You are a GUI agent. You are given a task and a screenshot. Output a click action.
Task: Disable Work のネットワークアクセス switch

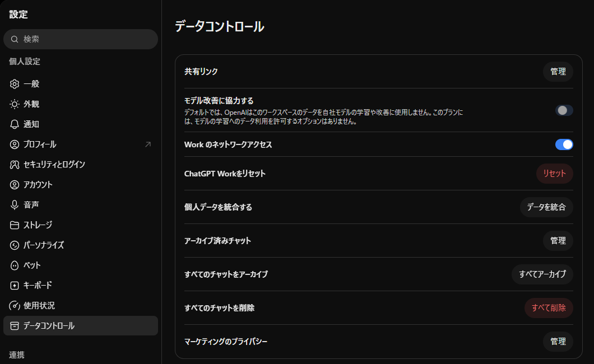tap(564, 144)
